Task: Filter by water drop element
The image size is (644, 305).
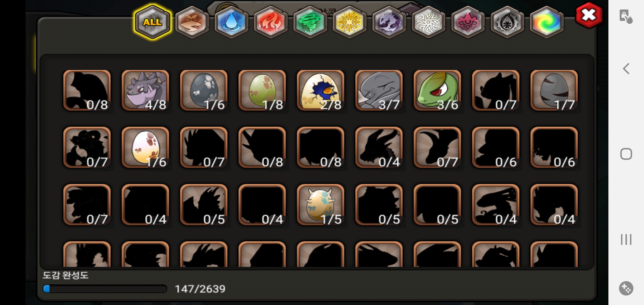Action: coord(231,22)
